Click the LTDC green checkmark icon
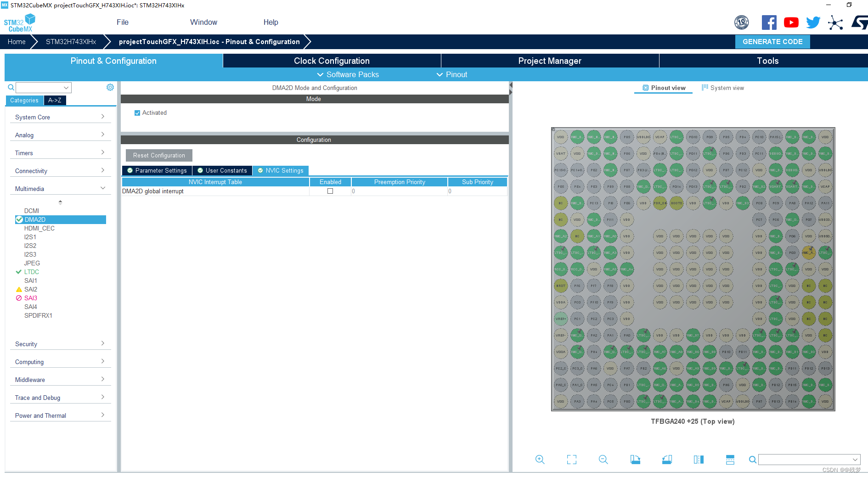Viewport: 868px width, 477px height. tap(19, 272)
